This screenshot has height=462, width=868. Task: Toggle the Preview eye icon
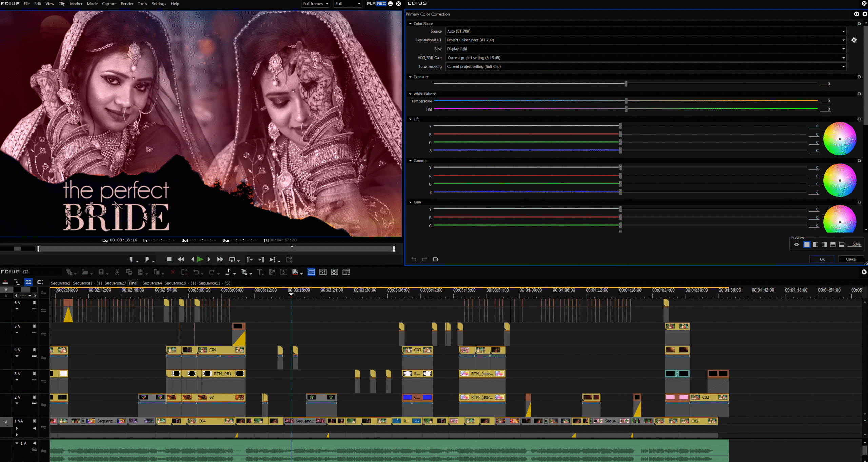point(797,244)
